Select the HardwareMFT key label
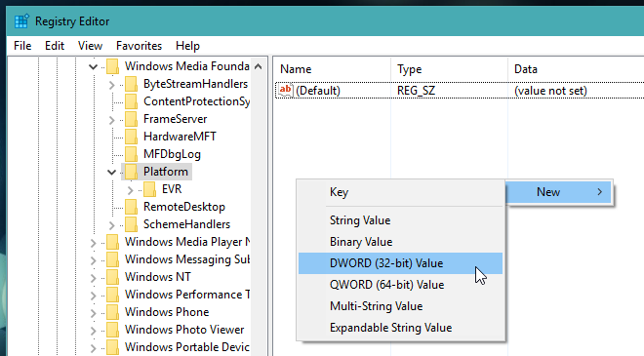The height and width of the screenshot is (356, 644). (180, 137)
